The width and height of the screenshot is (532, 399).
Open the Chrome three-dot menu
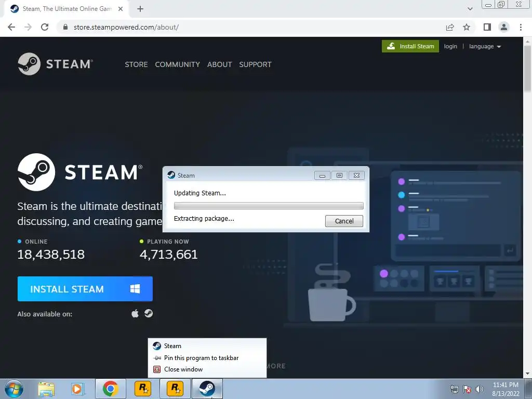(x=521, y=27)
